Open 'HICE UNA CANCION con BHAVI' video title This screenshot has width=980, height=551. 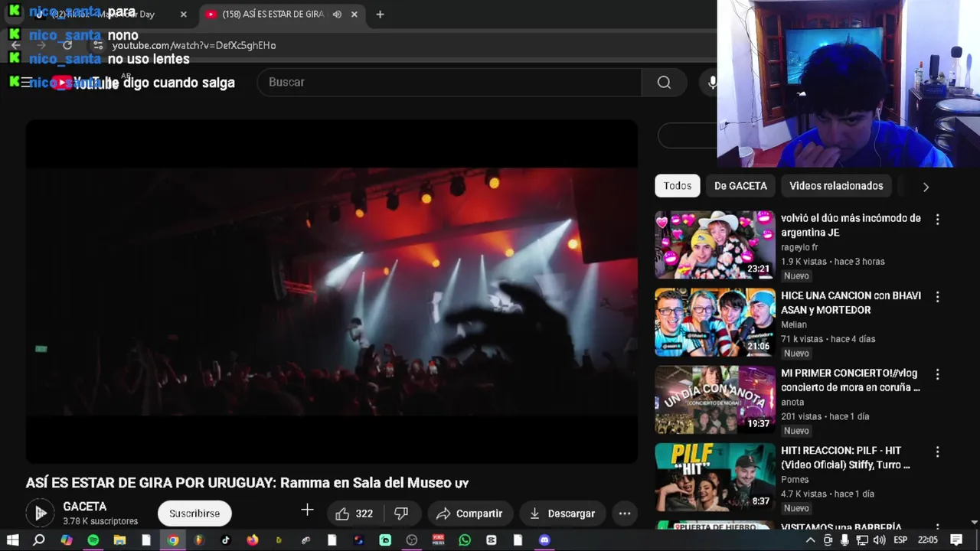851,302
